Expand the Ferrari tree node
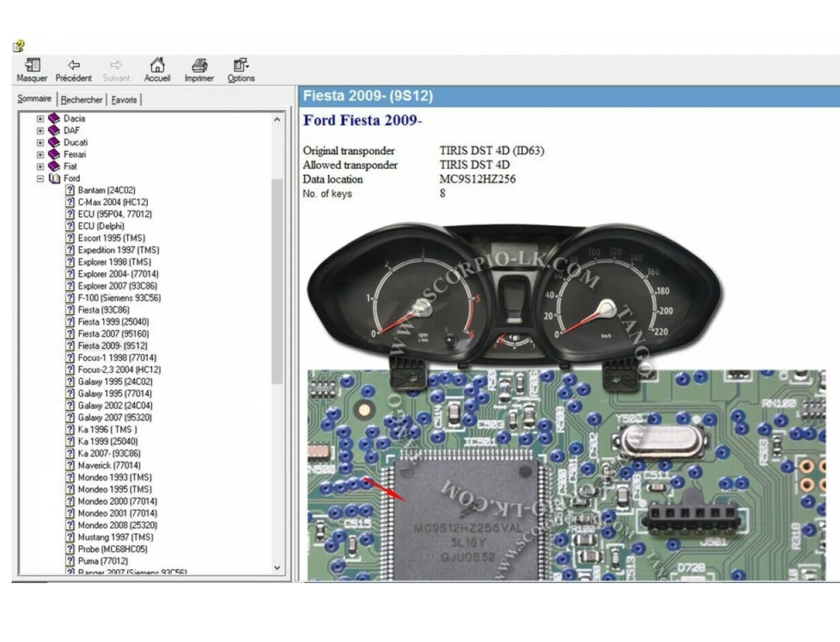The width and height of the screenshot is (840, 642). point(40,154)
